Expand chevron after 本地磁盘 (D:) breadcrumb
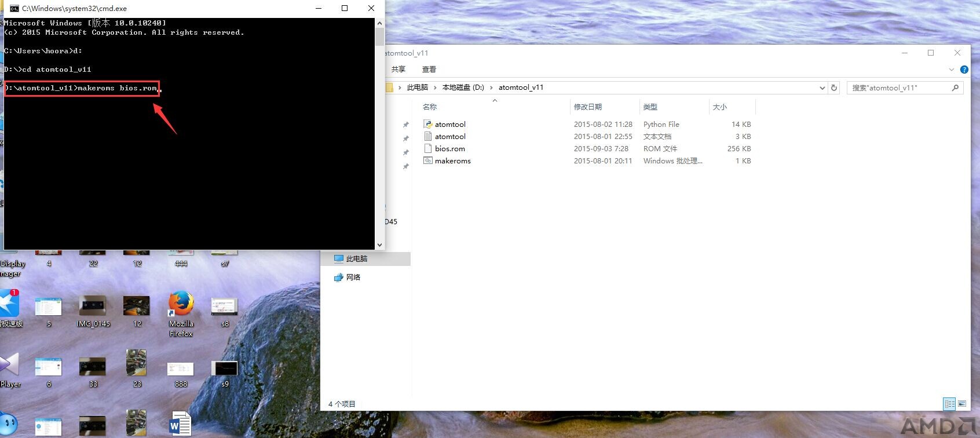The height and width of the screenshot is (438, 980). tap(491, 87)
